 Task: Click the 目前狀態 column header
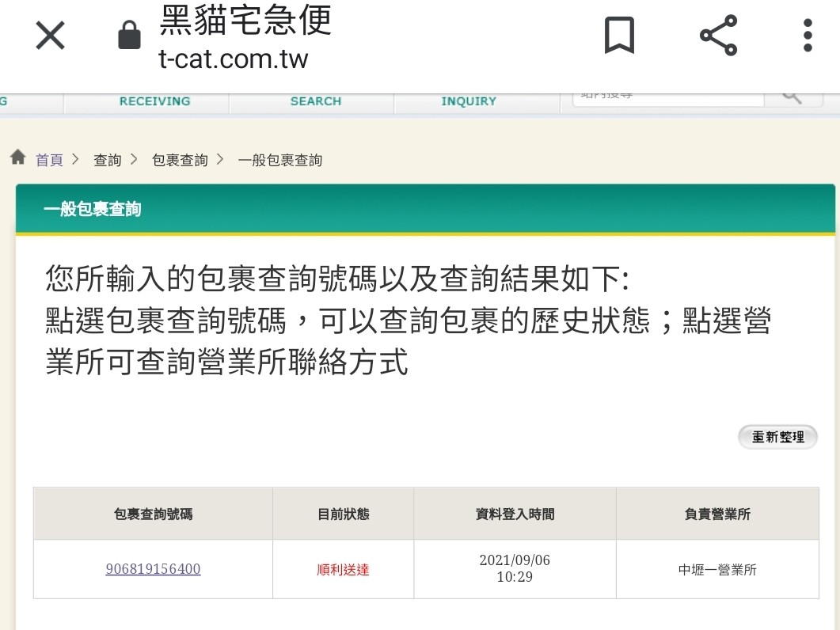click(x=344, y=514)
